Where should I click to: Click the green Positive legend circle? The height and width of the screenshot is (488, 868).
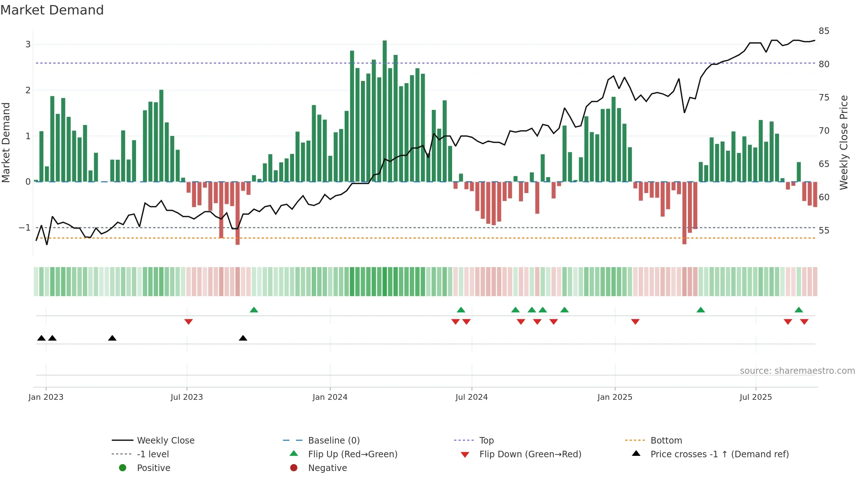click(x=123, y=468)
